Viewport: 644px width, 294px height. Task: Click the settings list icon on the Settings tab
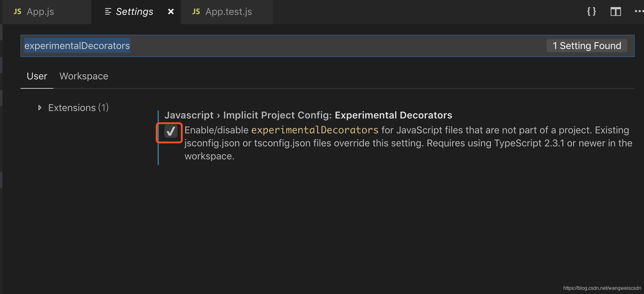click(x=108, y=11)
